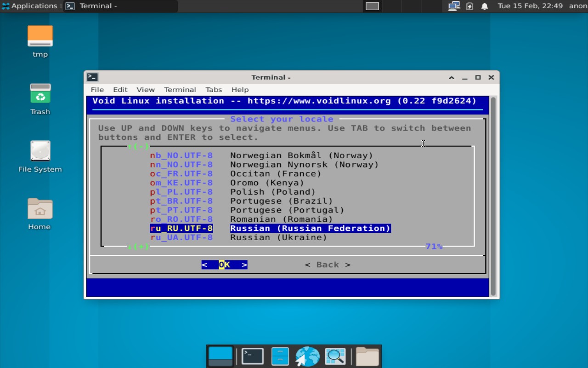This screenshot has width=588, height=368.
Task: Open Application Finder magnifier in dock
Action: (335, 356)
